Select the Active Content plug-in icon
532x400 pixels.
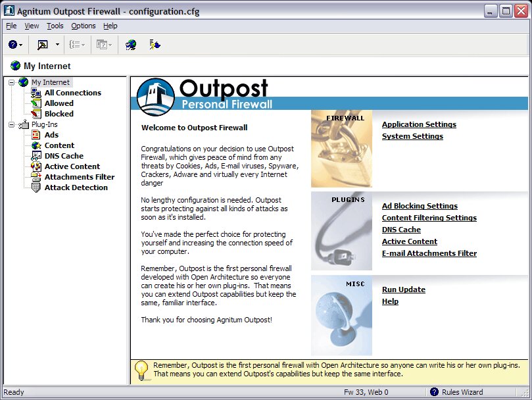click(x=36, y=166)
